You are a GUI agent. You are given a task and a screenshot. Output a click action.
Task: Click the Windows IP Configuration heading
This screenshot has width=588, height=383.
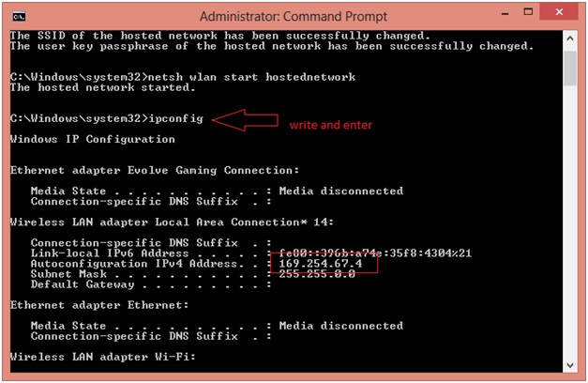(92, 139)
